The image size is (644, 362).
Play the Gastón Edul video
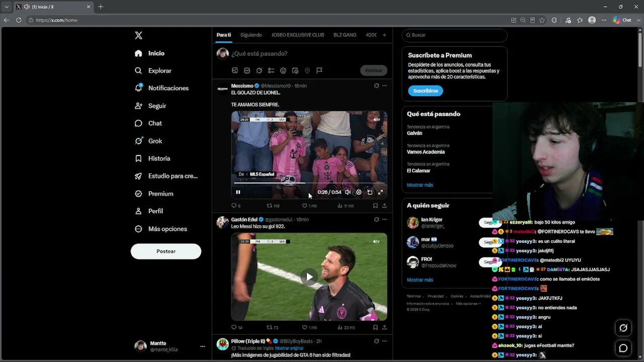(x=309, y=277)
